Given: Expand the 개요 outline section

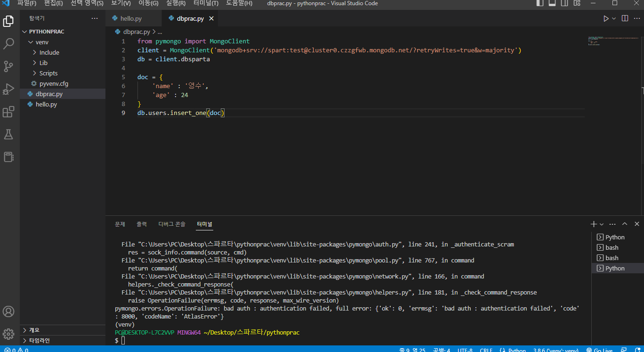Looking at the screenshot, I should point(62,330).
